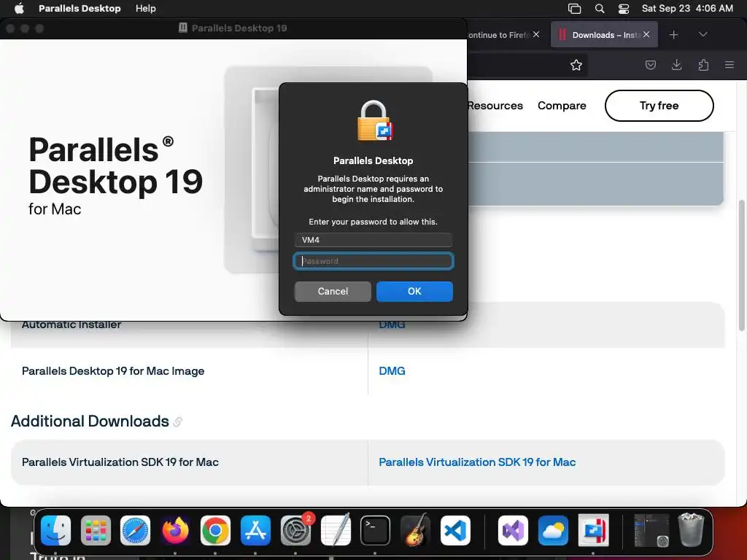Open the cloud weather app in the Dock
Screen dimensions: 747x560
(x=553, y=531)
